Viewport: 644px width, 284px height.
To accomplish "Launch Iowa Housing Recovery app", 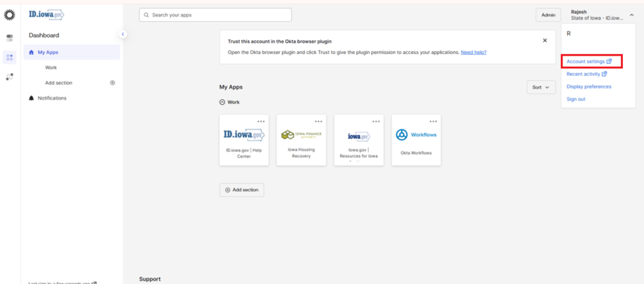I will click(301, 141).
